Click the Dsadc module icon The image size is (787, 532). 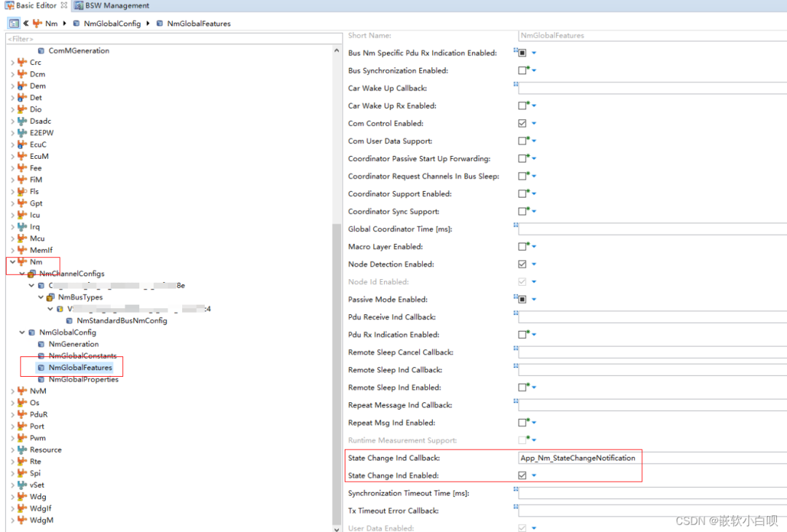tap(22, 121)
